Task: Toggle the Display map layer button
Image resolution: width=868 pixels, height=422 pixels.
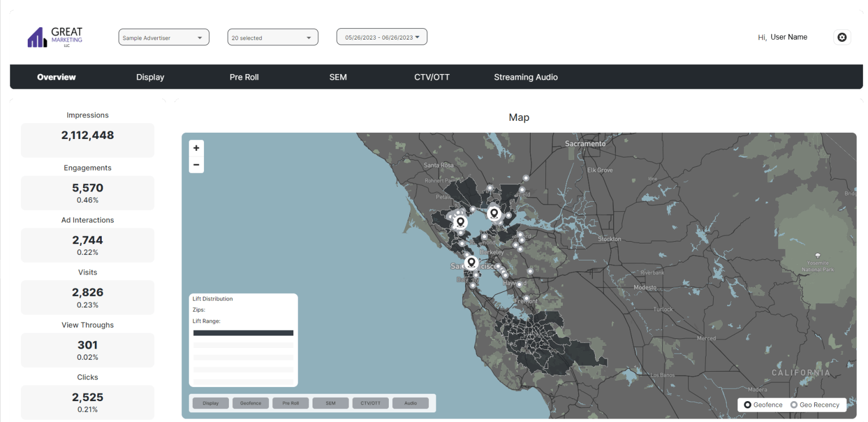Action: click(210, 403)
